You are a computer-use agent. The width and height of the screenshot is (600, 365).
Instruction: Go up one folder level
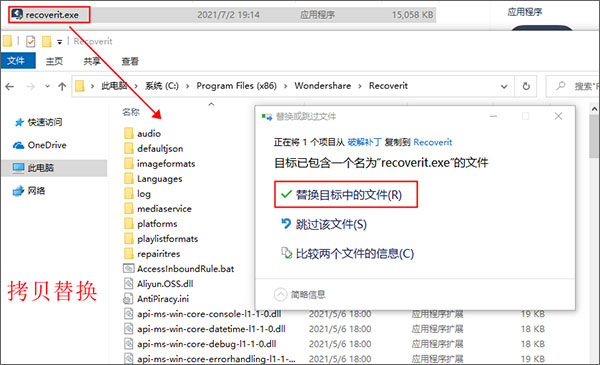tap(62, 86)
